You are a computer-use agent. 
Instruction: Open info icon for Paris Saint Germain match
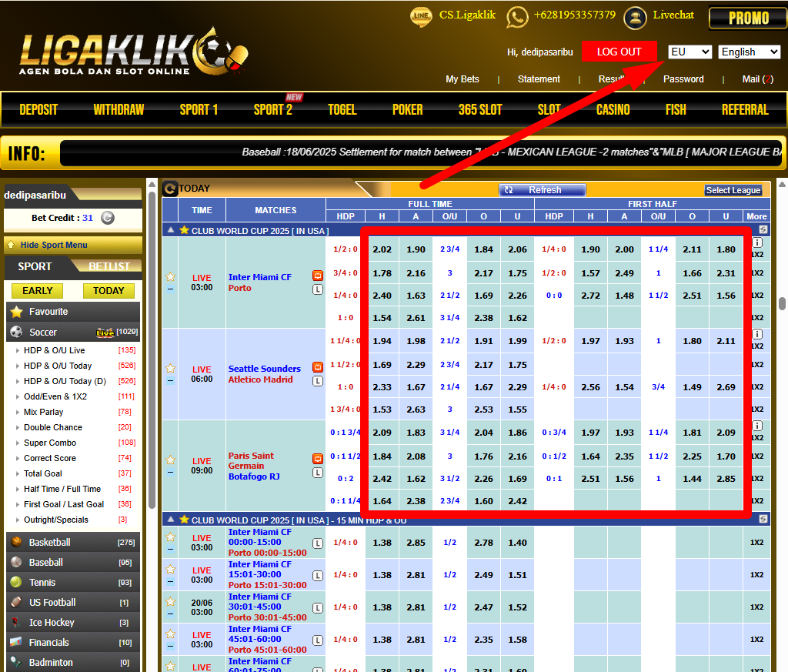[757, 426]
